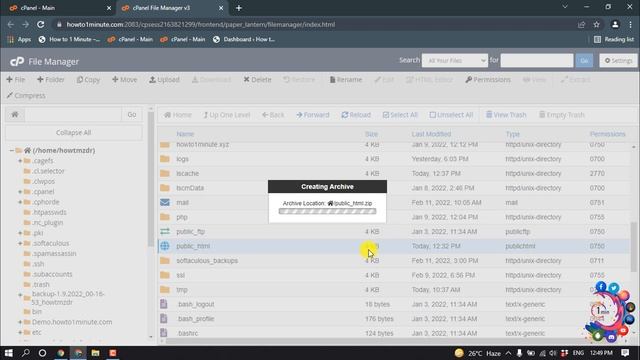The image size is (640, 360).
Task: Expand the Demo.howto1minute.com folder
Action: (x=20, y=322)
